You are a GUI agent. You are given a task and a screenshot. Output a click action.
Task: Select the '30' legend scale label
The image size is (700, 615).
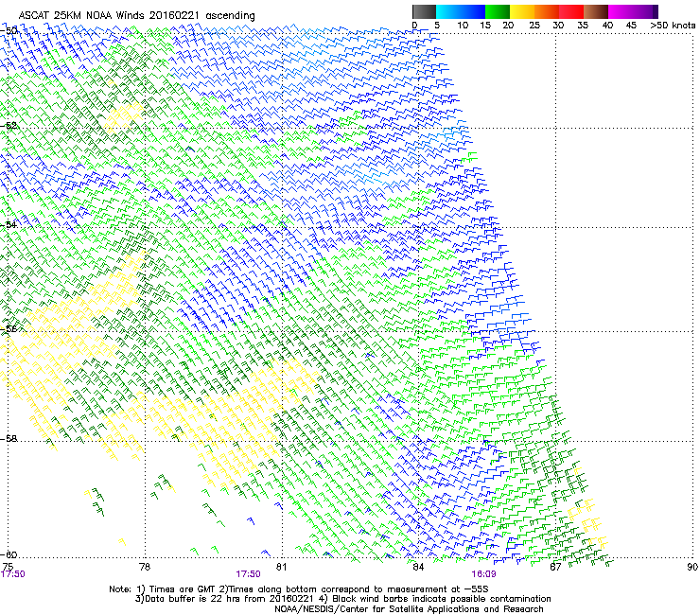pos(558,26)
